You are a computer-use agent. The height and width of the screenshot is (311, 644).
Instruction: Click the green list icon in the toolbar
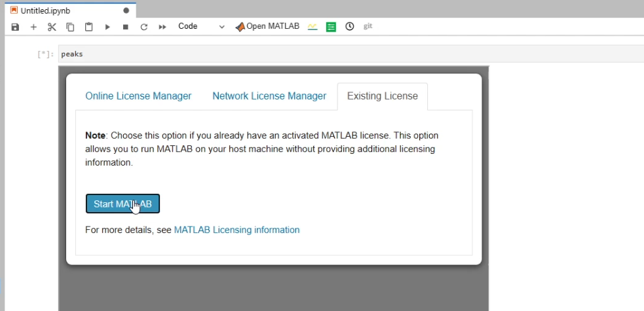[x=331, y=27]
